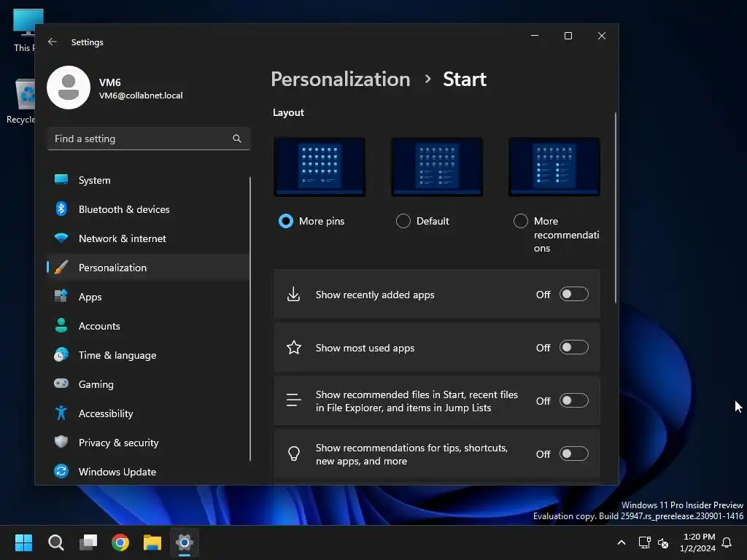Image resolution: width=747 pixels, height=560 pixels.
Task: Click the sidebar navigation scrollbar
Action: click(x=249, y=319)
